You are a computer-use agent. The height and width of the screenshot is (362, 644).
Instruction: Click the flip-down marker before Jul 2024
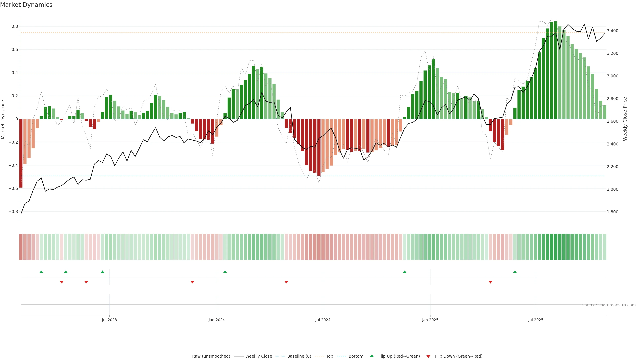(x=286, y=282)
